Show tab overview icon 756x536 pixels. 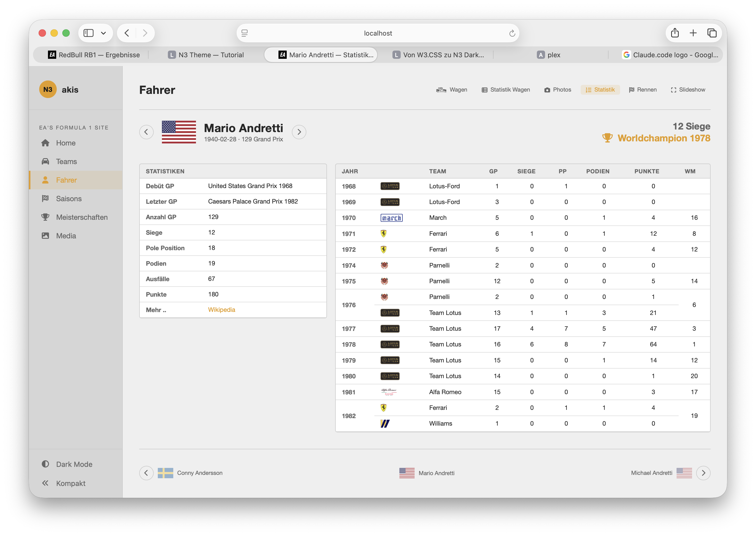point(712,33)
